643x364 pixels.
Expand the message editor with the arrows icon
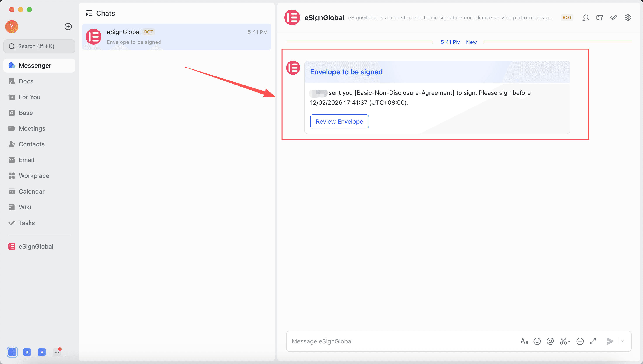[593, 341]
